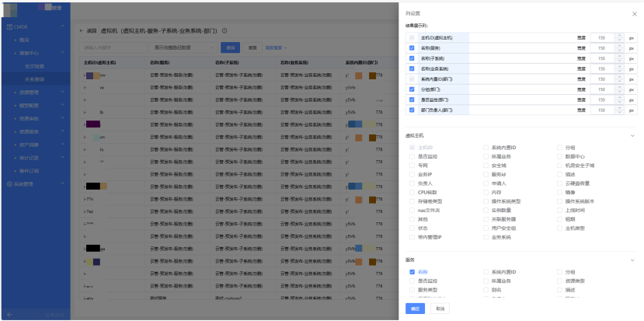Viewport: 644px width, 321px height.
Task: Click 返回 to go back
Action: pyautogui.click(x=91, y=31)
